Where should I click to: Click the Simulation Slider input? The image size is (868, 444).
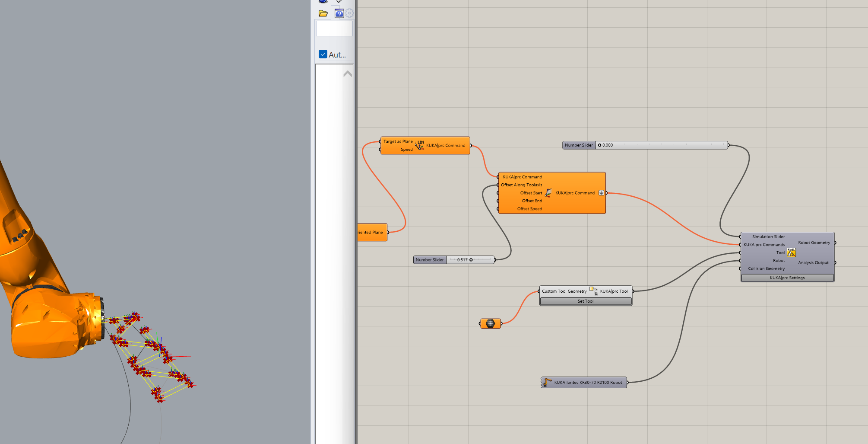click(x=768, y=236)
